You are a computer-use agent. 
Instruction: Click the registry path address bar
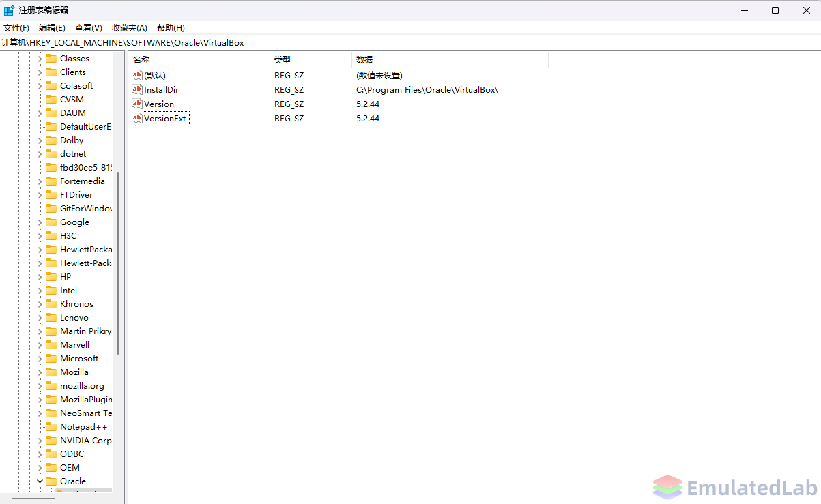(410, 42)
